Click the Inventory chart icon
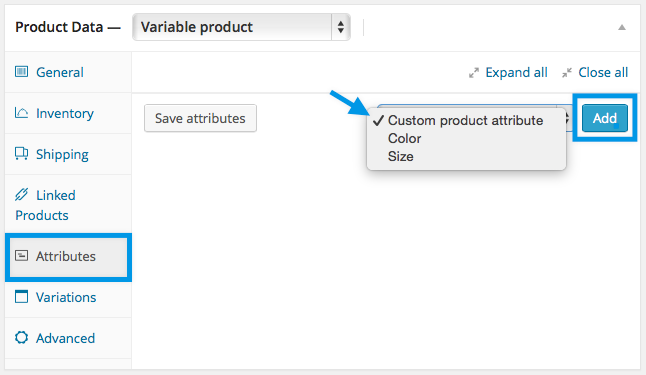Viewport: 646px width, 375px height. click(x=21, y=112)
